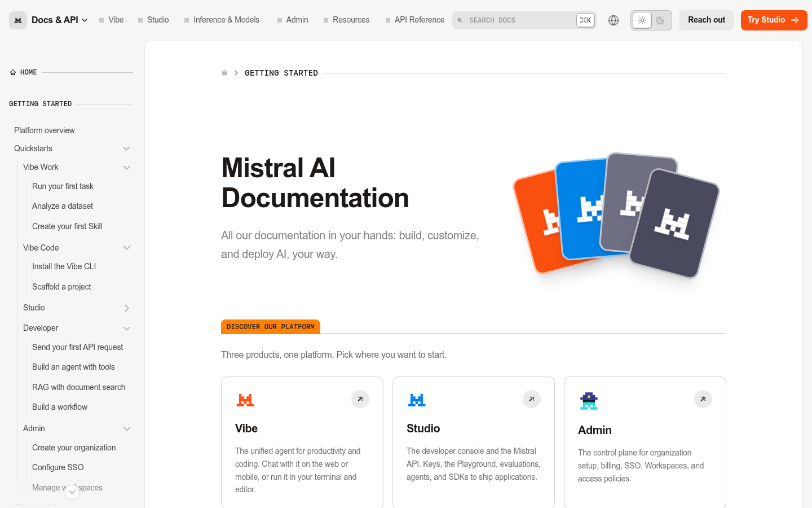Image resolution: width=812 pixels, height=508 pixels.
Task: Collapse the Admin sidebar section
Action: 127,429
